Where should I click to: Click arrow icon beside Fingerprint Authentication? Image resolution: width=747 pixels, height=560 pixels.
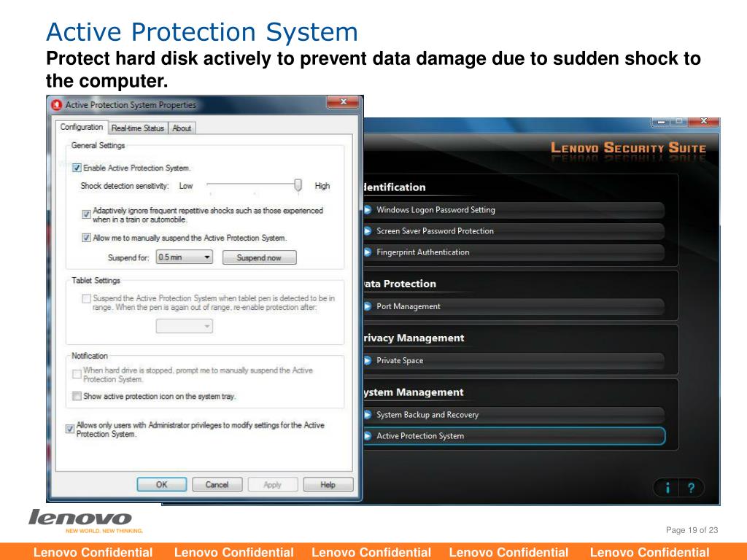pyautogui.click(x=368, y=252)
